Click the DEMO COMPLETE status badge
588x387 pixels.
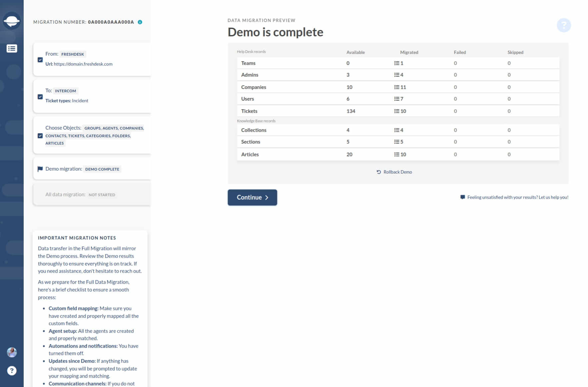tap(102, 169)
